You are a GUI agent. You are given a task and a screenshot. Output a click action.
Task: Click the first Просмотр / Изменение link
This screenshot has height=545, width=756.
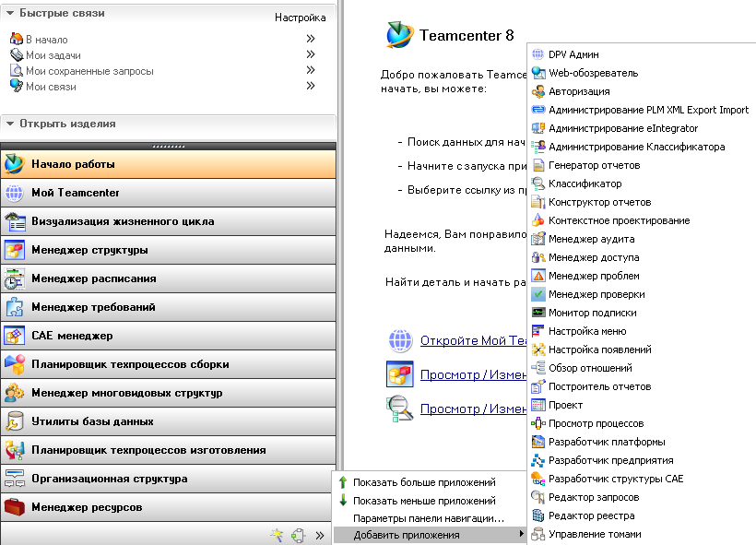click(x=474, y=374)
